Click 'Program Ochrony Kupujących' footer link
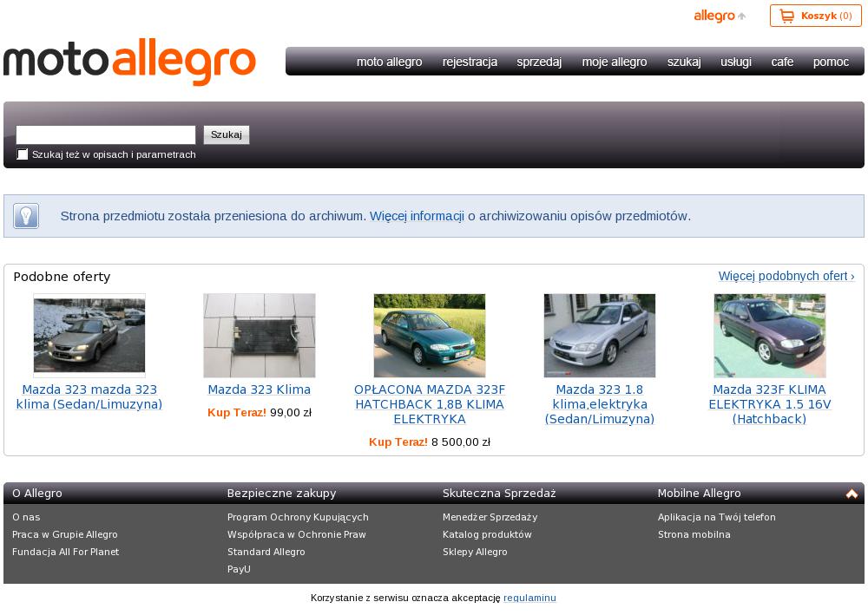This screenshot has width=868, height=615. coord(298,517)
